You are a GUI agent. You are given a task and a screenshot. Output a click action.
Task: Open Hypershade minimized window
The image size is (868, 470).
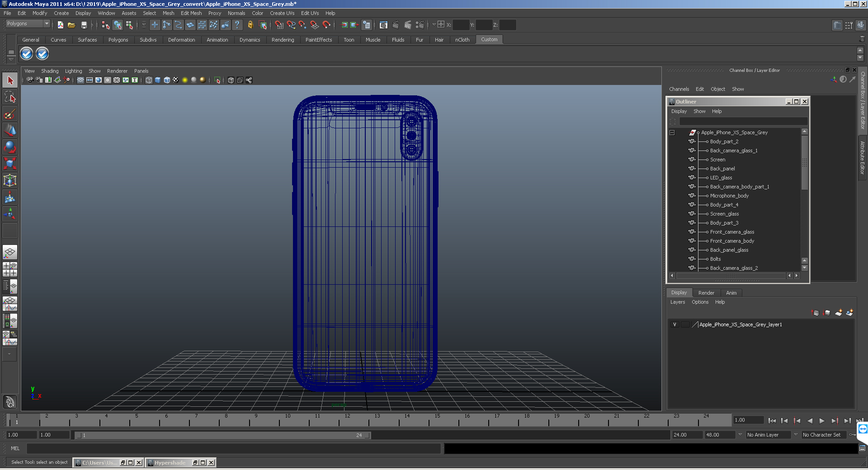click(x=170, y=463)
